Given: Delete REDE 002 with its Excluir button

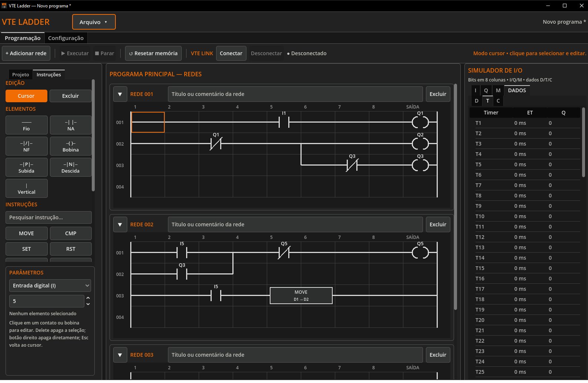Looking at the screenshot, I should (438, 224).
